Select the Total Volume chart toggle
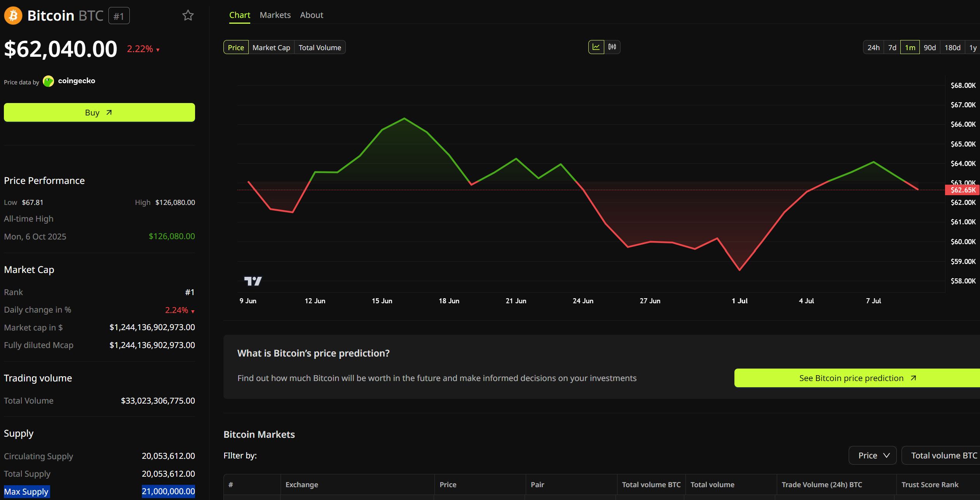The width and height of the screenshot is (980, 500). tap(320, 47)
